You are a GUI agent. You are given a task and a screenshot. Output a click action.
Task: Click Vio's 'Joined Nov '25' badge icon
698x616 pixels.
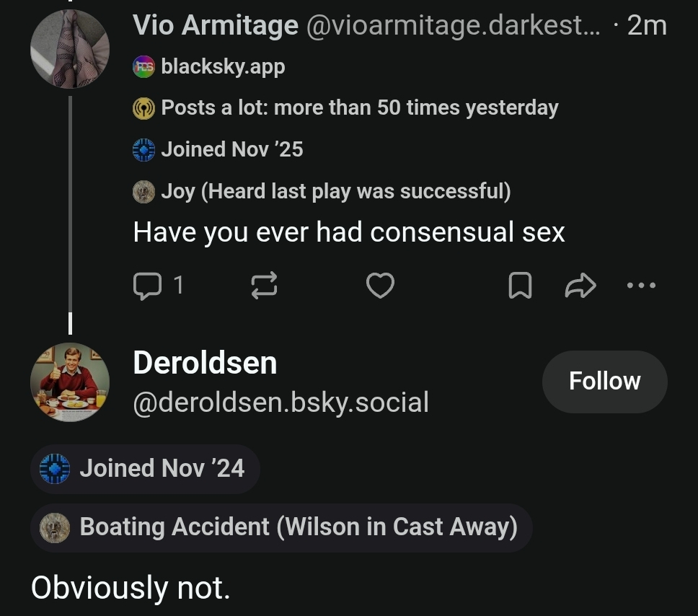tap(144, 150)
